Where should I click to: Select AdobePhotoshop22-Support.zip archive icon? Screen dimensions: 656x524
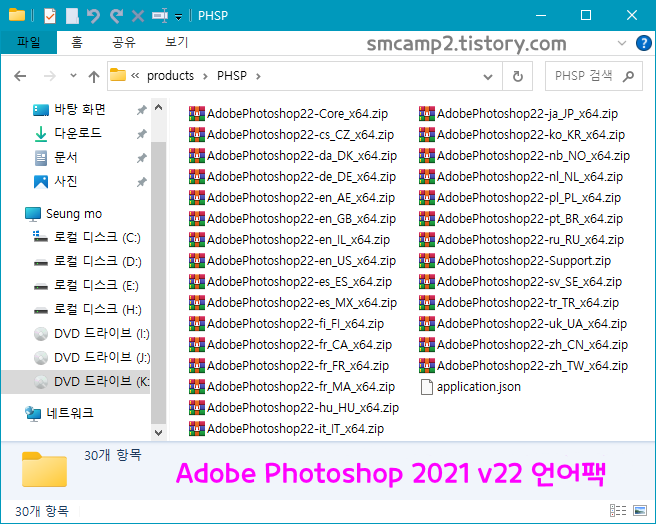pos(427,260)
